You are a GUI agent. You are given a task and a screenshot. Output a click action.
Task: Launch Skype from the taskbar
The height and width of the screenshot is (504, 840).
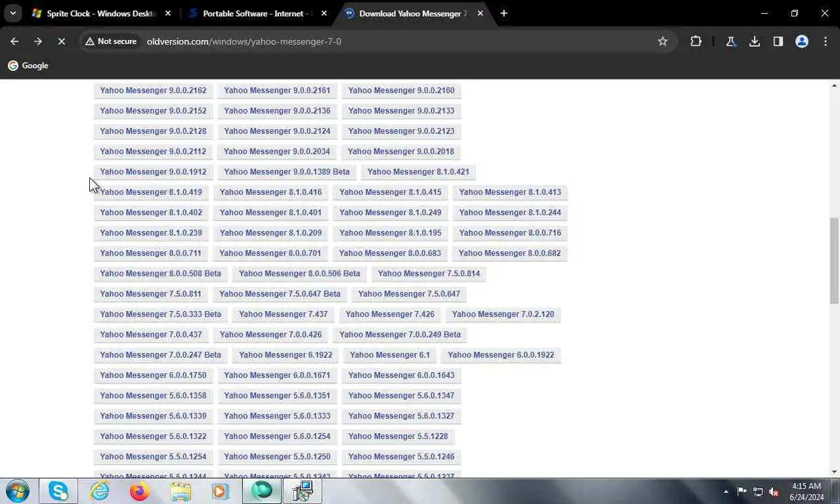[x=58, y=491]
